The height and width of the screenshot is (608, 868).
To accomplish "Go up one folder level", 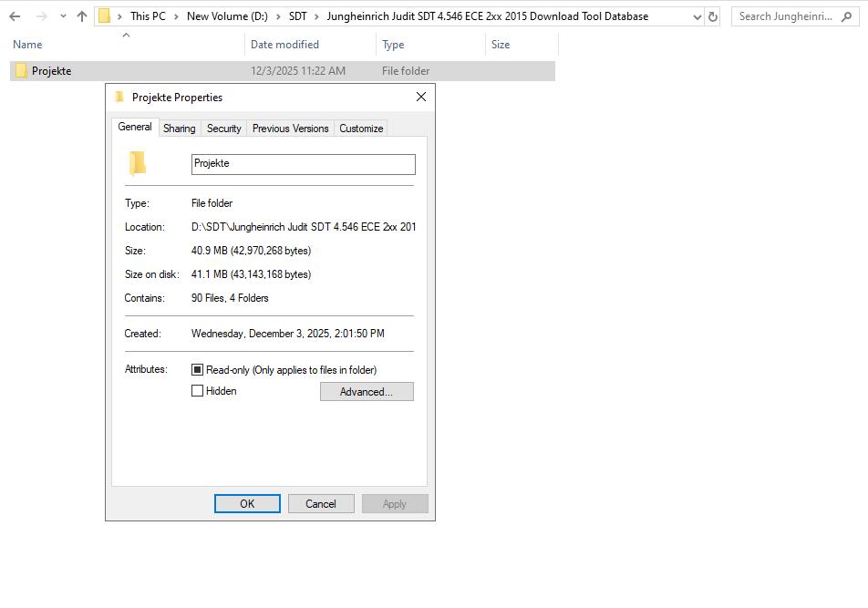I will point(82,16).
